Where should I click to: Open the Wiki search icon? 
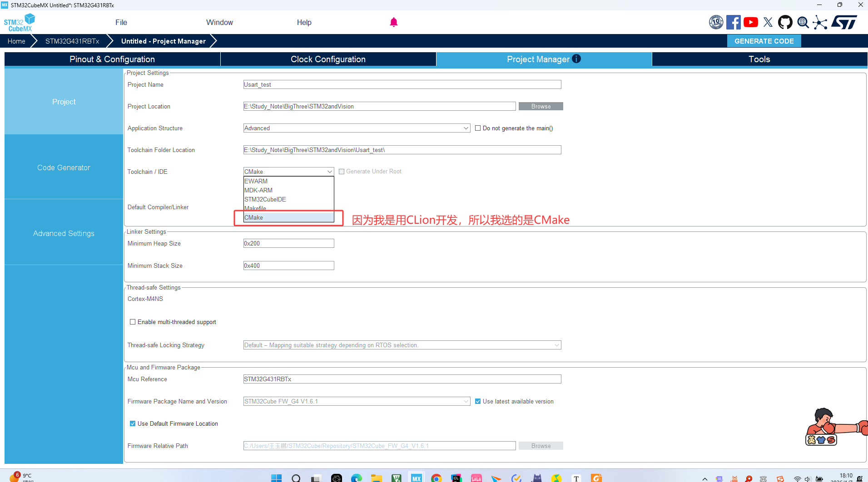pos(803,22)
